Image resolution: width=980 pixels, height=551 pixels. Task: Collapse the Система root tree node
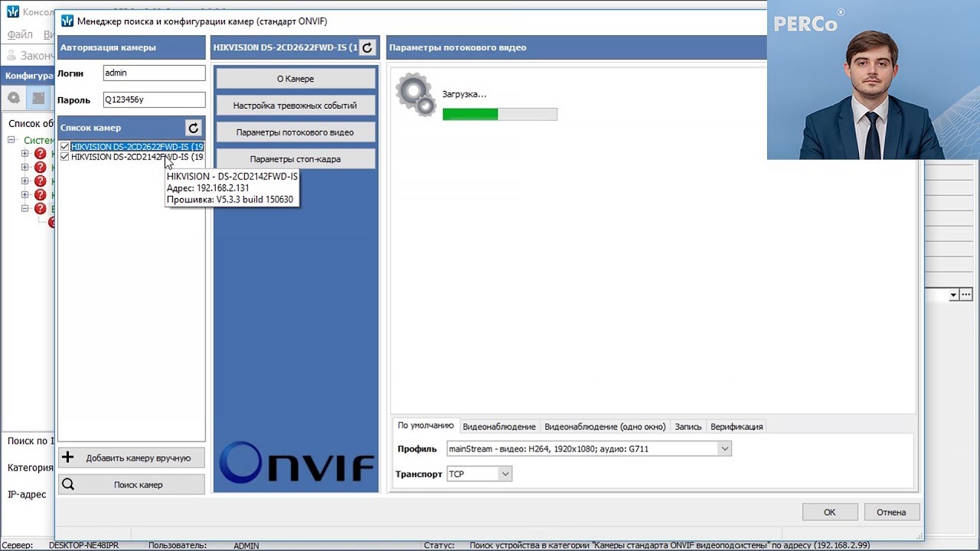coord(11,140)
